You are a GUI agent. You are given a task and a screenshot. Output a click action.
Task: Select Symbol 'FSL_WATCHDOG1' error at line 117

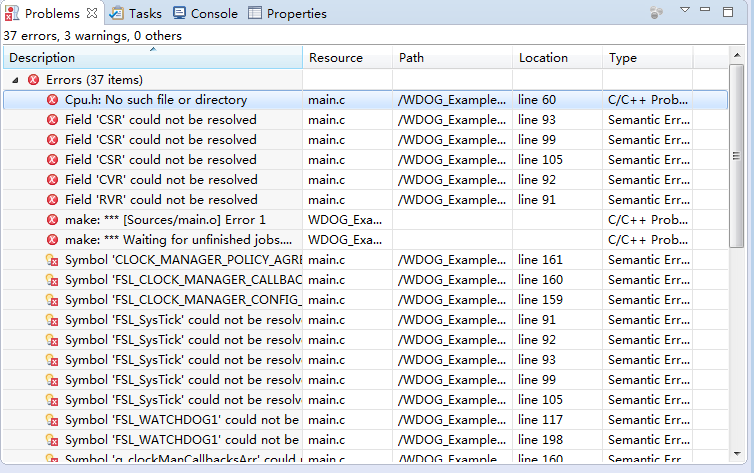pyautogui.click(x=365, y=420)
